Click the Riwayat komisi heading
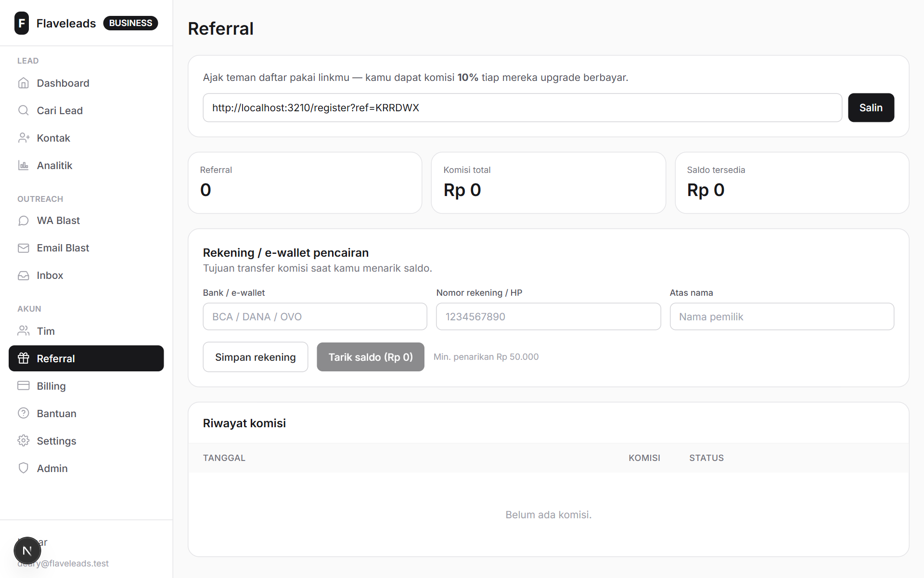 coord(244,423)
